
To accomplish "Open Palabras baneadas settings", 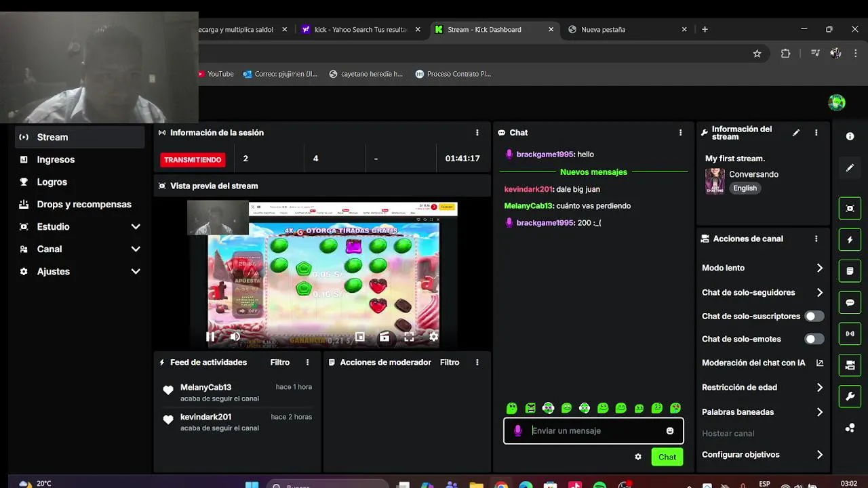I will pos(762,412).
